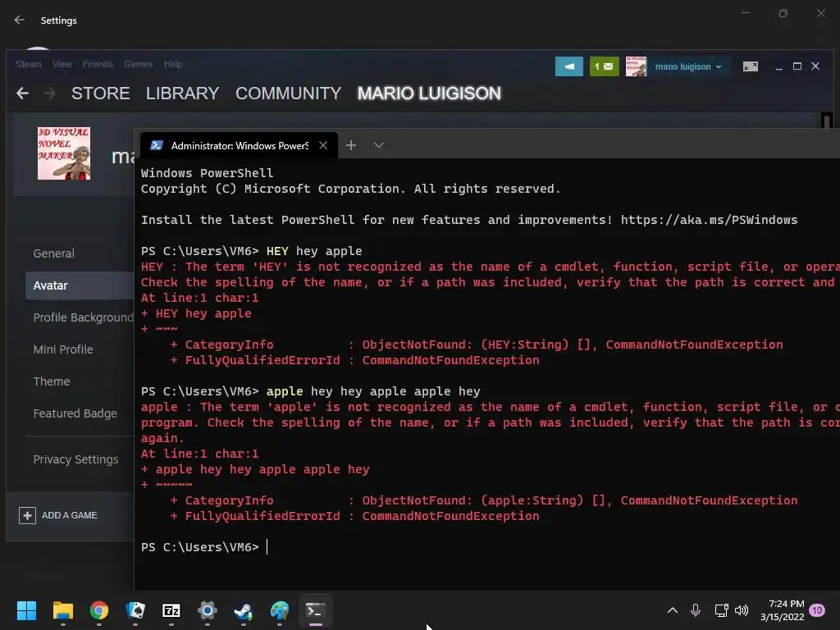The image size is (840, 630).
Task: Select Avatar in profile edit sidebar
Action: (x=80, y=285)
